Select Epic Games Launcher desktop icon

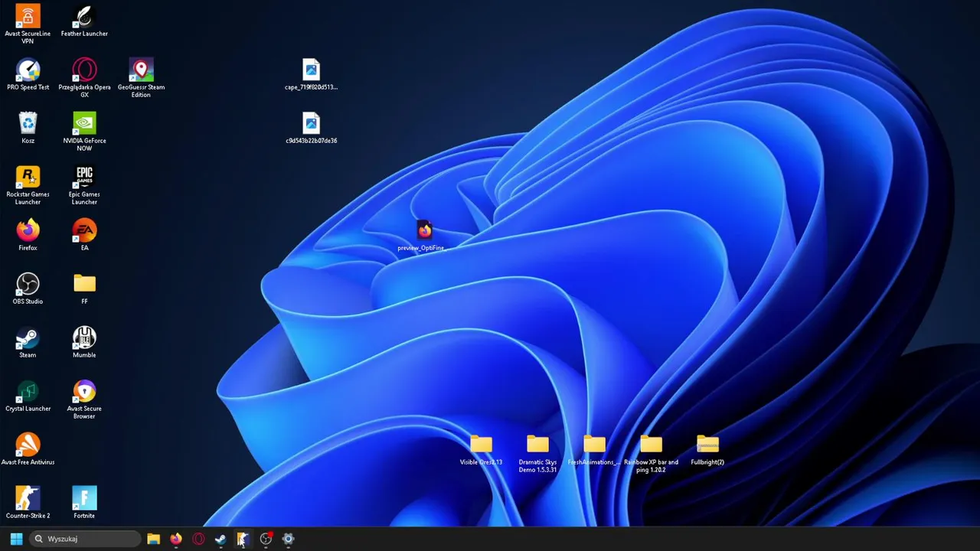click(x=84, y=185)
